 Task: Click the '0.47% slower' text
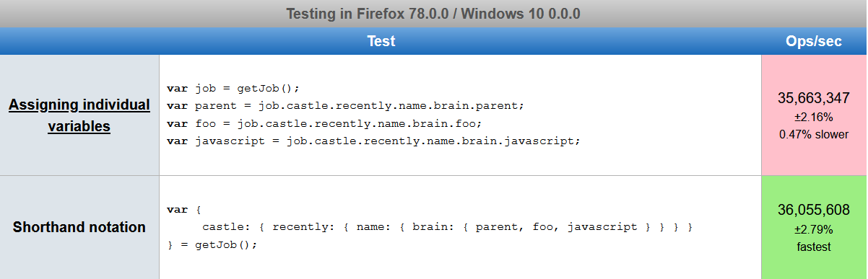[814, 134]
